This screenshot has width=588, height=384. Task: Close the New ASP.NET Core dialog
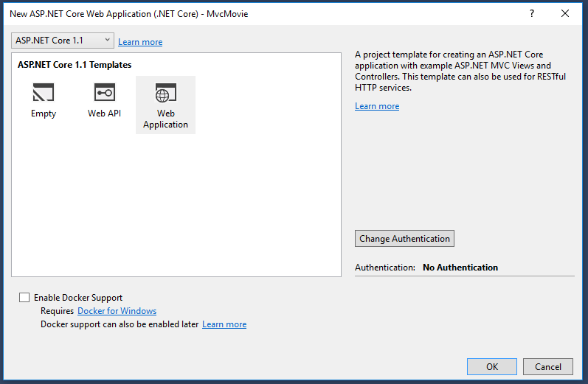(565, 13)
